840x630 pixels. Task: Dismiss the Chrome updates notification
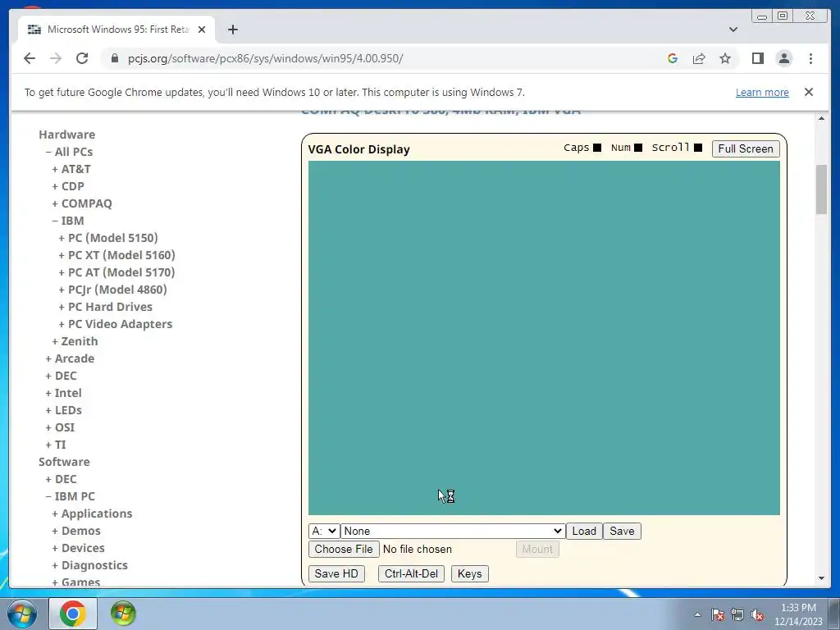coord(809,92)
